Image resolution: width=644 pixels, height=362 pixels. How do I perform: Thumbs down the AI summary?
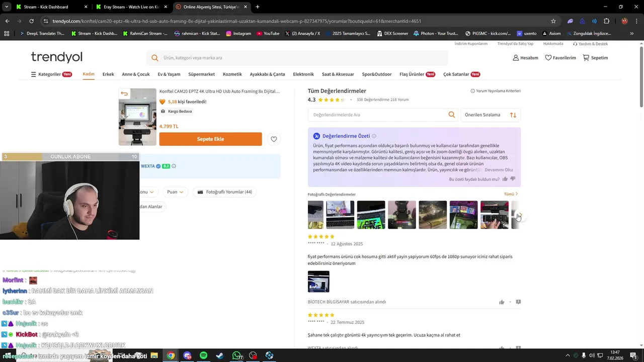513,179
